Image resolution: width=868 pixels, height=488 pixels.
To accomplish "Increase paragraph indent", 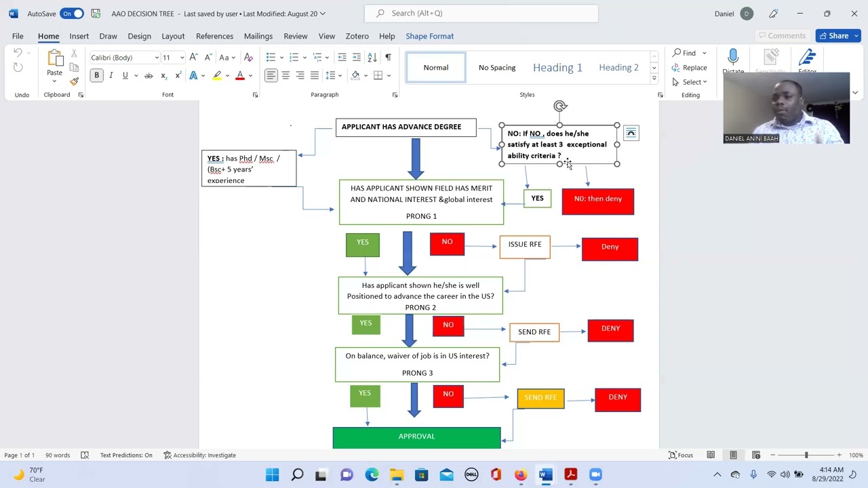I will coord(357,57).
